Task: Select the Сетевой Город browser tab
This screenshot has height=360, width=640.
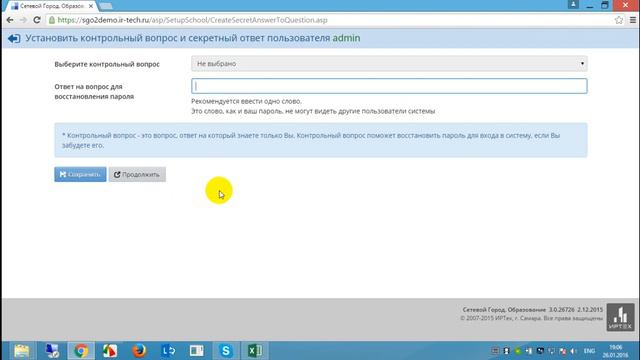Action: 51,6
